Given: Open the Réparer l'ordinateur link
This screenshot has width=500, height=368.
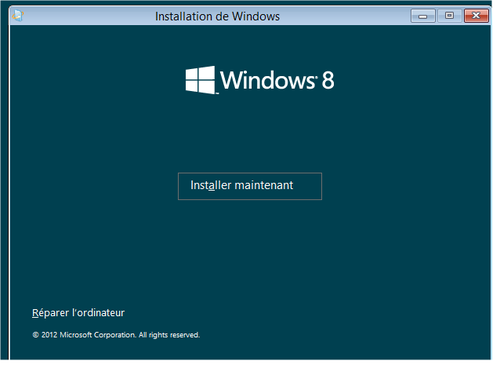Looking at the screenshot, I should pyautogui.click(x=78, y=313).
